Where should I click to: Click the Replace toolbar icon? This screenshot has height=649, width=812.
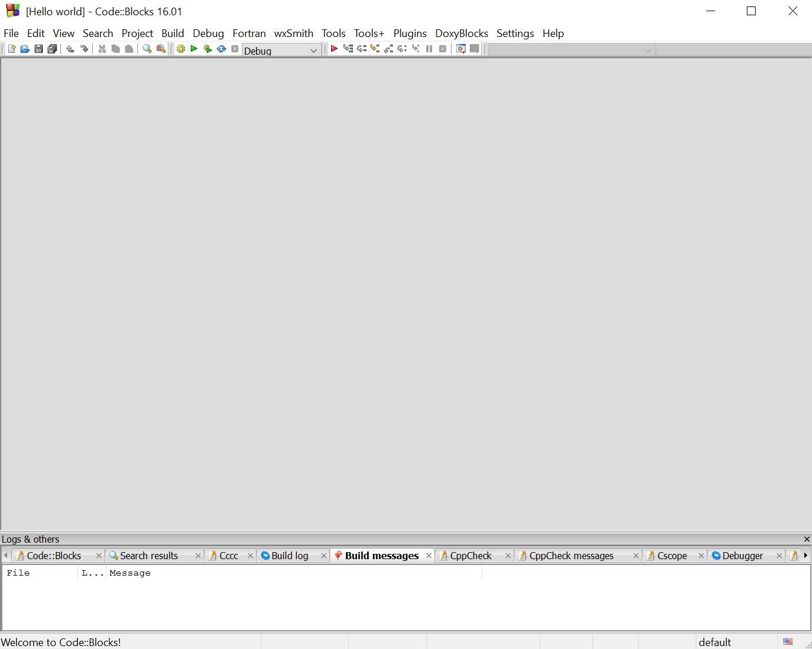[160, 49]
